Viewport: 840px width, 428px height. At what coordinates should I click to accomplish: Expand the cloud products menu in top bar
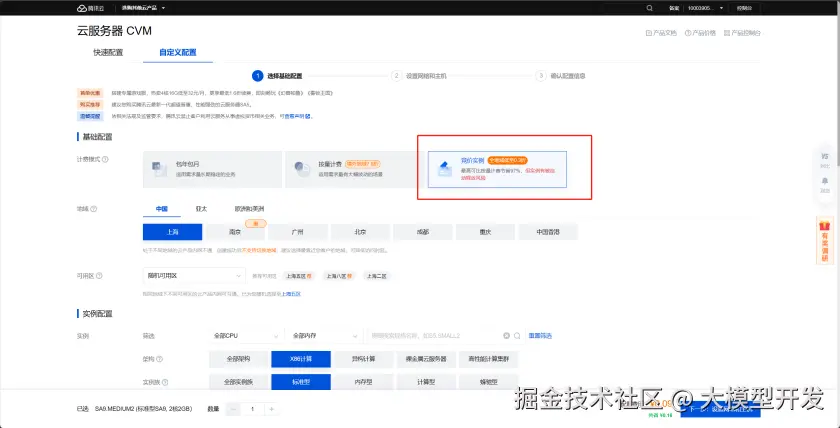143,8
